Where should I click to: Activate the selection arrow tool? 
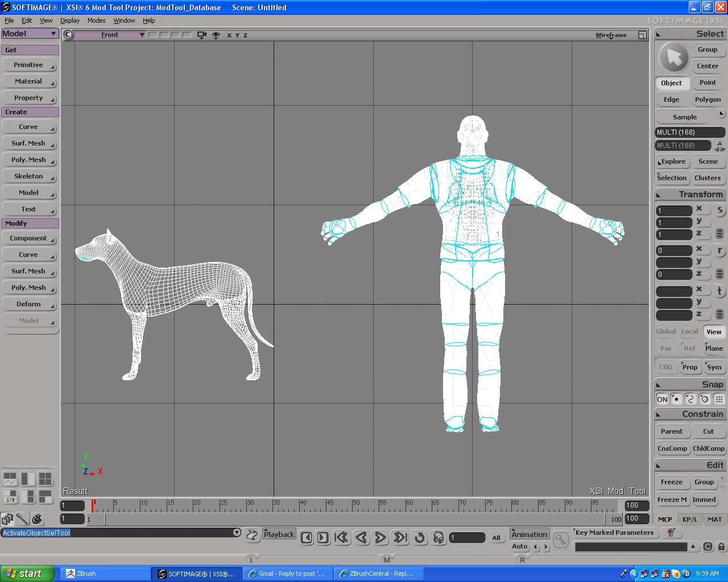[x=673, y=57]
